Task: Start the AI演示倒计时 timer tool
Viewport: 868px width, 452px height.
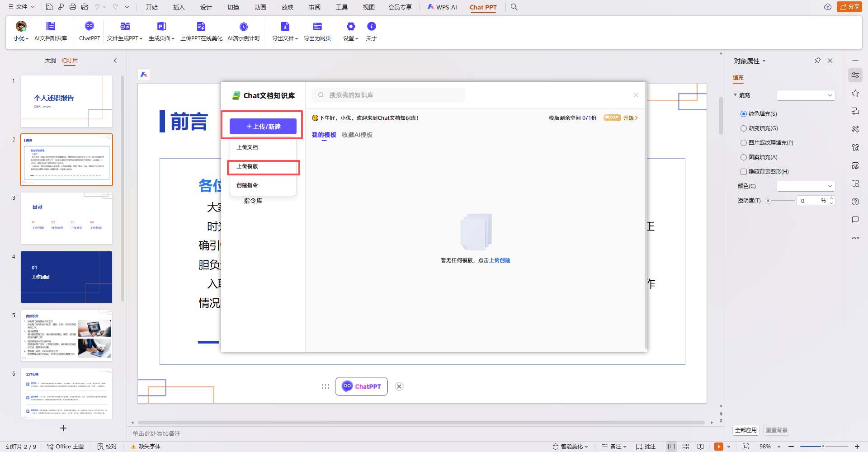Action: (243, 27)
